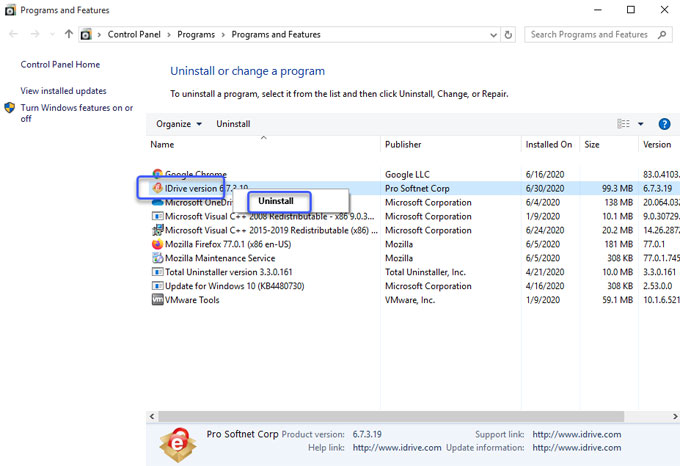Open the Organize dropdown menu
Viewport: 680px width, 466px height.
pyautogui.click(x=179, y=124)
